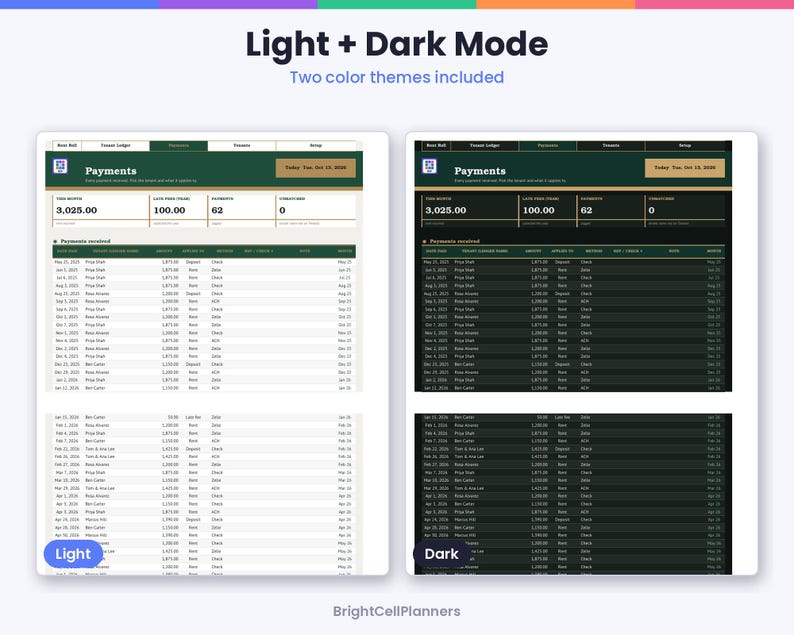Select Dec 23, 2025 Ben Carter row, dark preview
The width and height of the screenshot is (794, 635).
coord(573,364)
